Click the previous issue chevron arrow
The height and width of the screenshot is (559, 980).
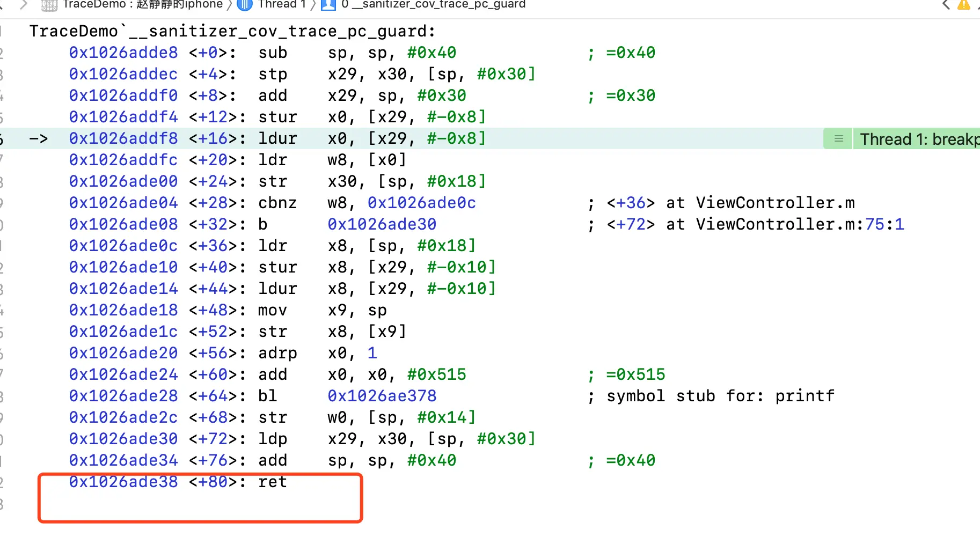[x=946, y=5]
